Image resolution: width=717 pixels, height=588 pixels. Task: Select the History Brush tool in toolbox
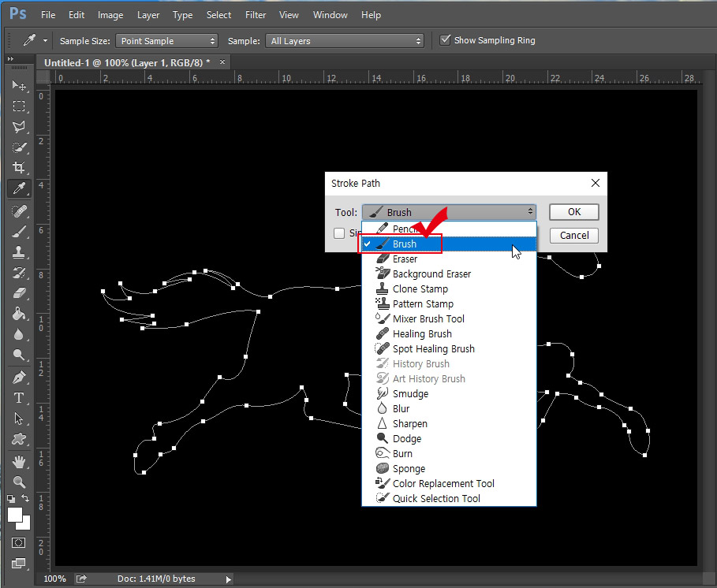pos(19,273)
